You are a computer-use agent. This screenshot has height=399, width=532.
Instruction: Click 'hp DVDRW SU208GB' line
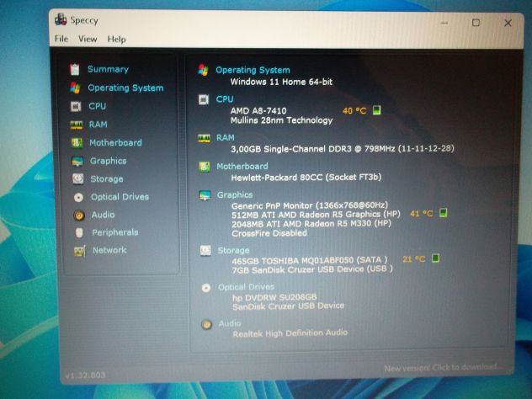[x=274, y=297]
